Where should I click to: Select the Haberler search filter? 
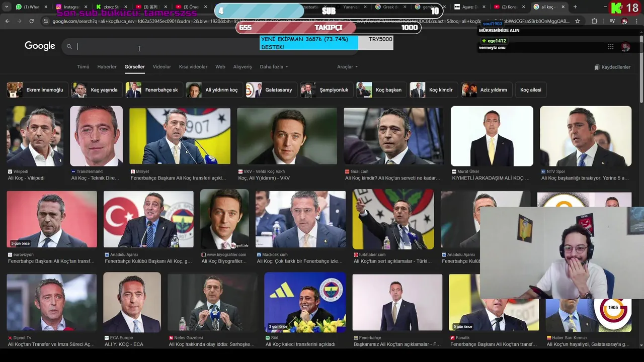107,67
